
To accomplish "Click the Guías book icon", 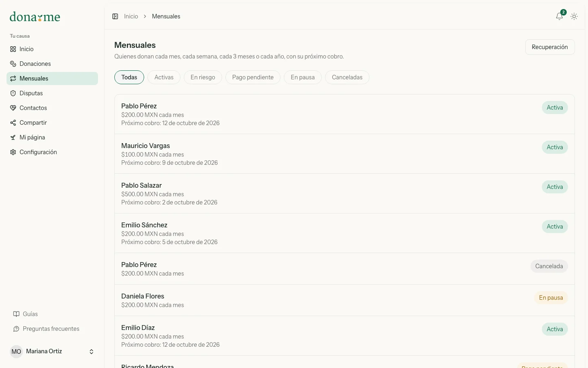I will click(x=16, y=314).
